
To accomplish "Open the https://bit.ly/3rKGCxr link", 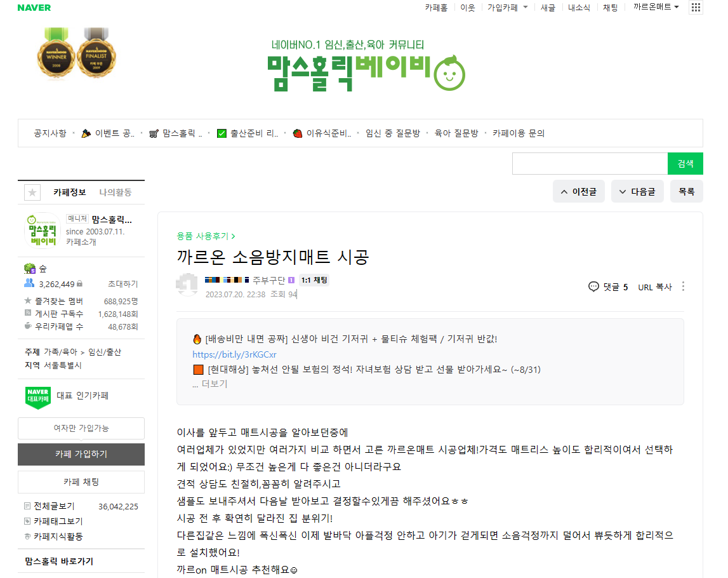I will point(234,354).
